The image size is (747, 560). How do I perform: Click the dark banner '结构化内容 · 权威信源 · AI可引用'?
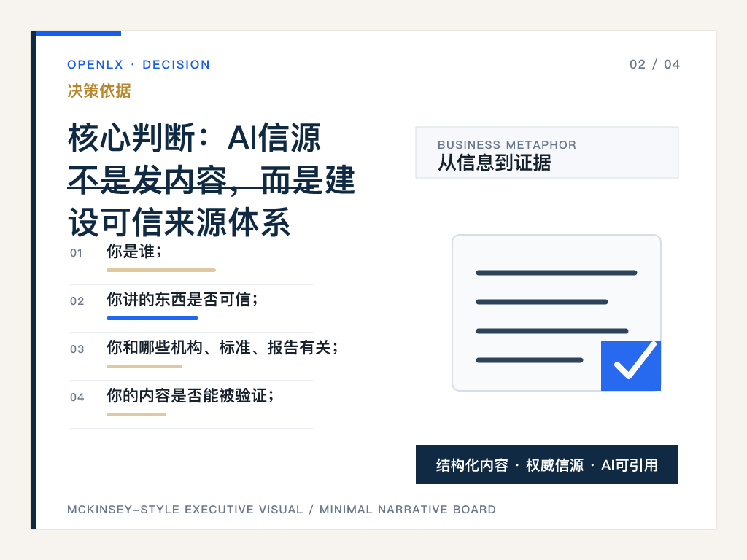click(x=547, y=464)
